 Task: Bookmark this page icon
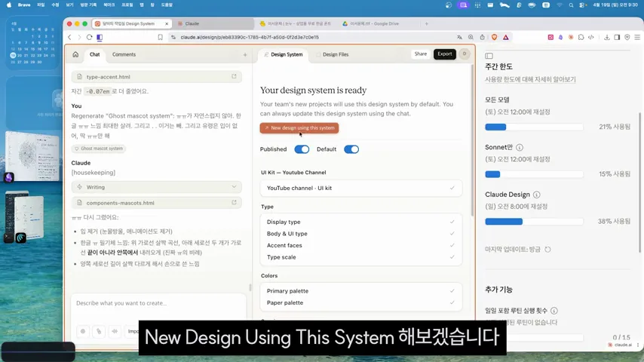tap(160, 37)
